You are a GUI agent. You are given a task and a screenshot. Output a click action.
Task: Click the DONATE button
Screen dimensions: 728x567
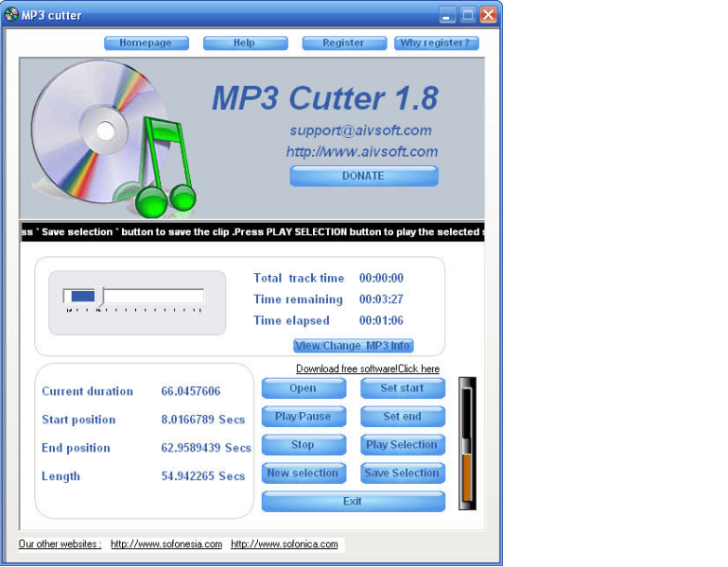(x=364, y=176)
